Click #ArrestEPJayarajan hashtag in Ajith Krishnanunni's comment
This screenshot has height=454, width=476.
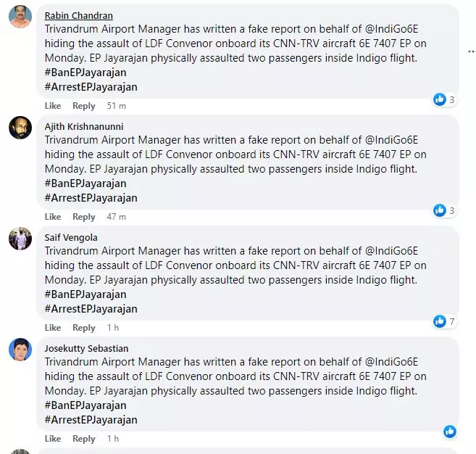point(91,198)
